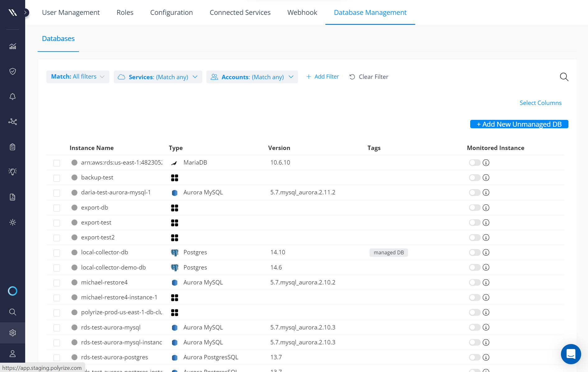Open notifications bell in sidebar
Image resolution: width=588 pixels, height=372 pixels.
pos(12,97)
